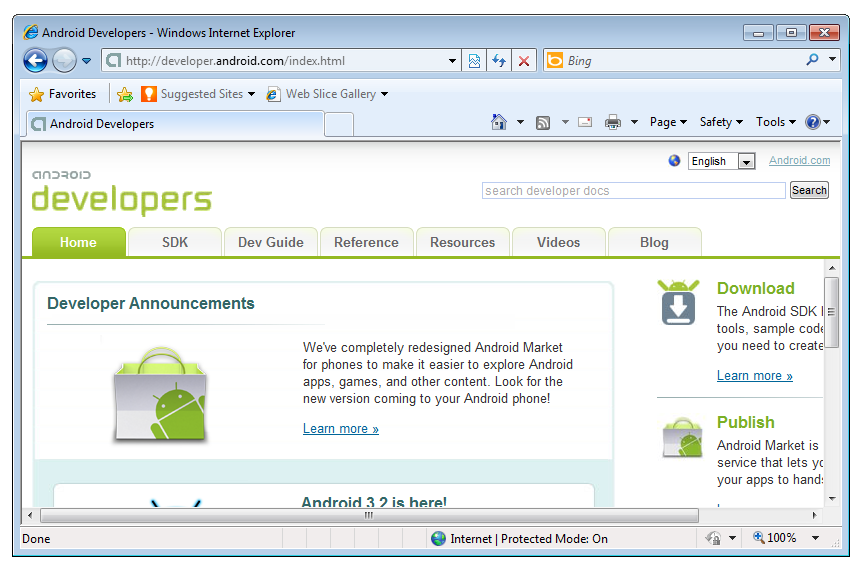Click Learn more under Developer Announcements

point(340,429)
